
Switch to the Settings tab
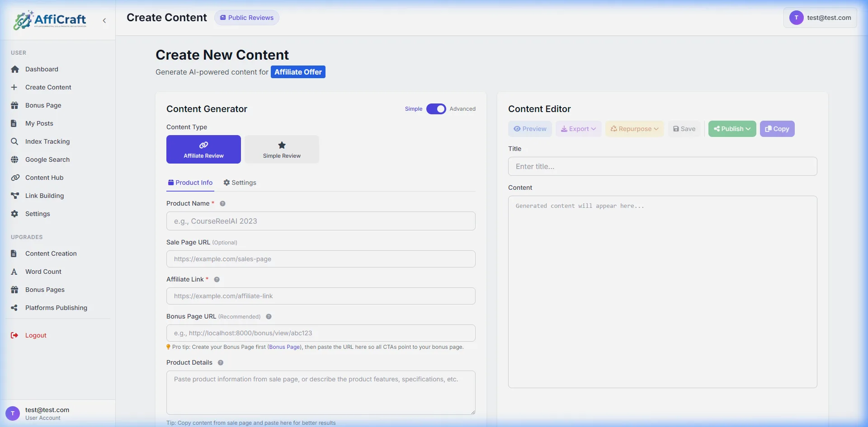pyautogui.click(x=240, y=183)
